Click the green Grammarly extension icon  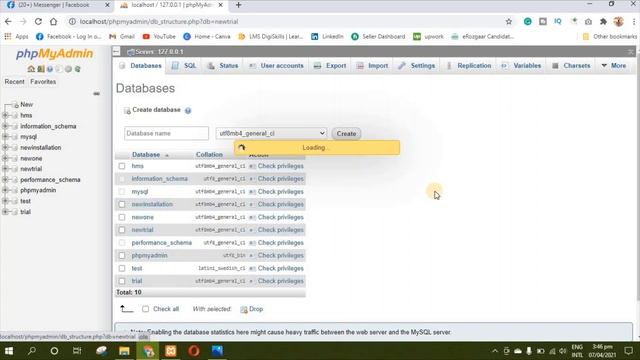[x=527, y=21]
